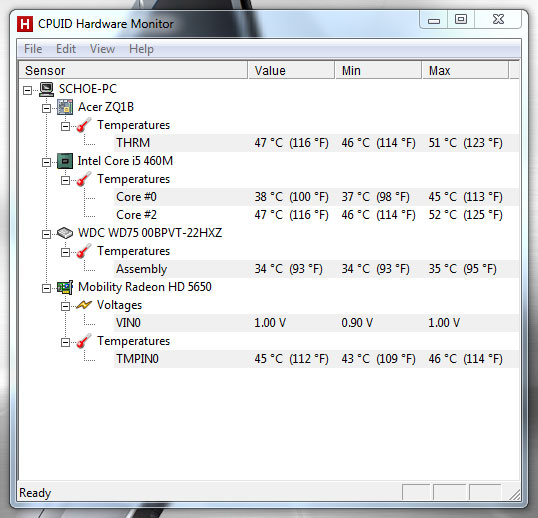This screenshot has height=518, width=538.
Task: Click the Min column header
Action: point(378,70)
